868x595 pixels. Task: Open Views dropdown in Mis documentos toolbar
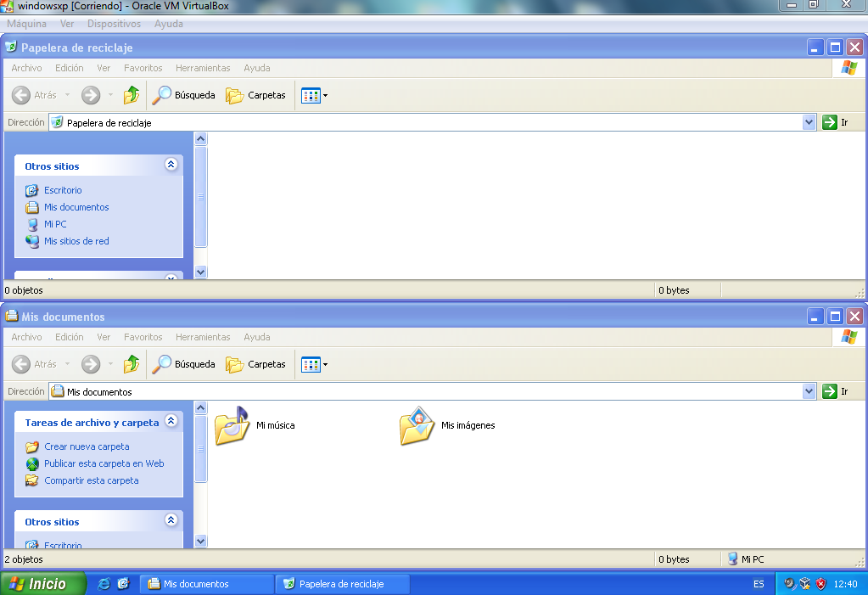[x=315, y=364]
